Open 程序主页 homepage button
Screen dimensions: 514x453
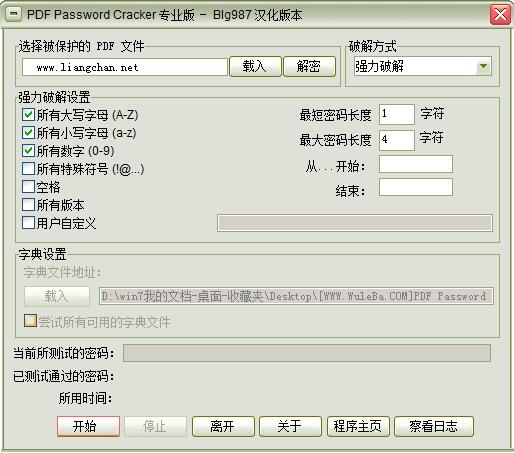[x=358, y=426]
